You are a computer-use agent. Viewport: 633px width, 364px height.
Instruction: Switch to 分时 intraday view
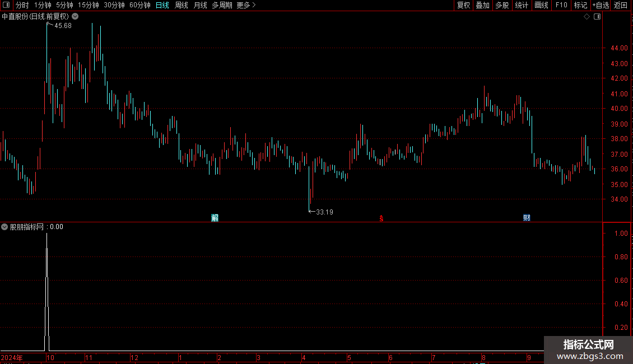(22, 5)
